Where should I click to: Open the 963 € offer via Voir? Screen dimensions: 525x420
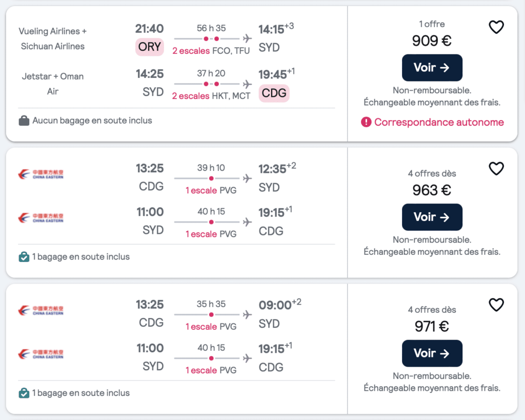[x=432, y=217]
